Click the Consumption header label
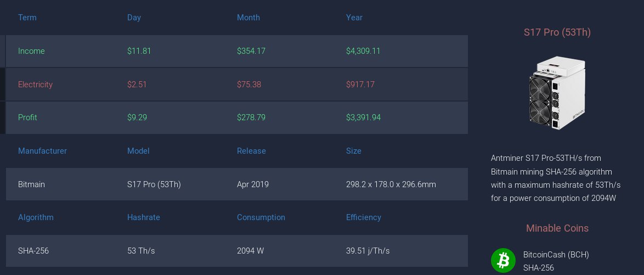 click(261, 217)
